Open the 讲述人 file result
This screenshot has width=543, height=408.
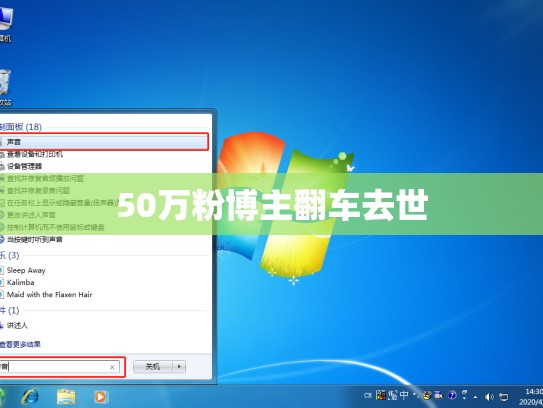coord(17,325)
